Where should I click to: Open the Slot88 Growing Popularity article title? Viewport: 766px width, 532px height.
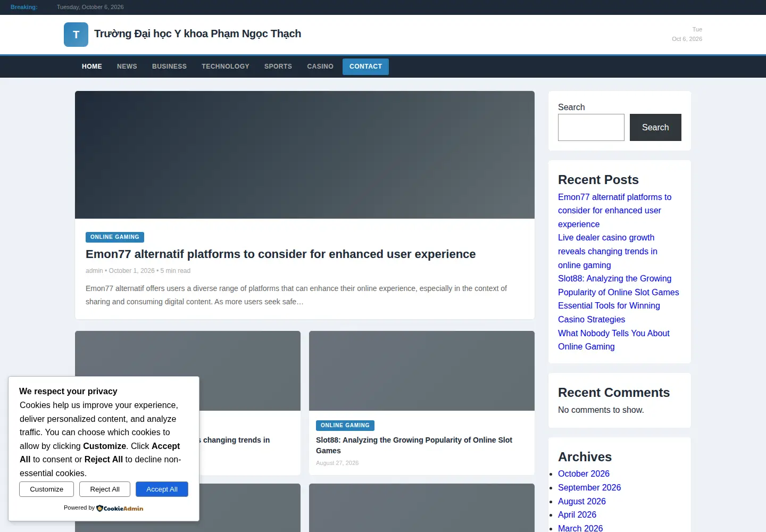(414, 445)
